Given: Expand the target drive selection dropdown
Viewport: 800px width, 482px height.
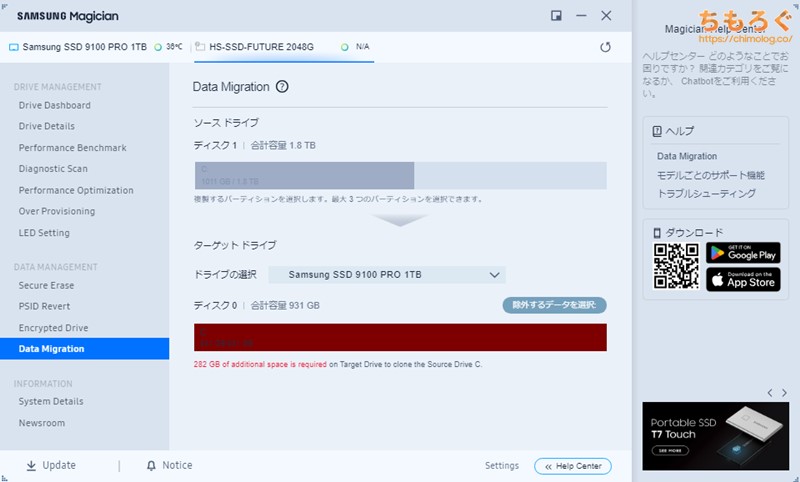Looking at the screenshot, I should [x=387, y=274].
